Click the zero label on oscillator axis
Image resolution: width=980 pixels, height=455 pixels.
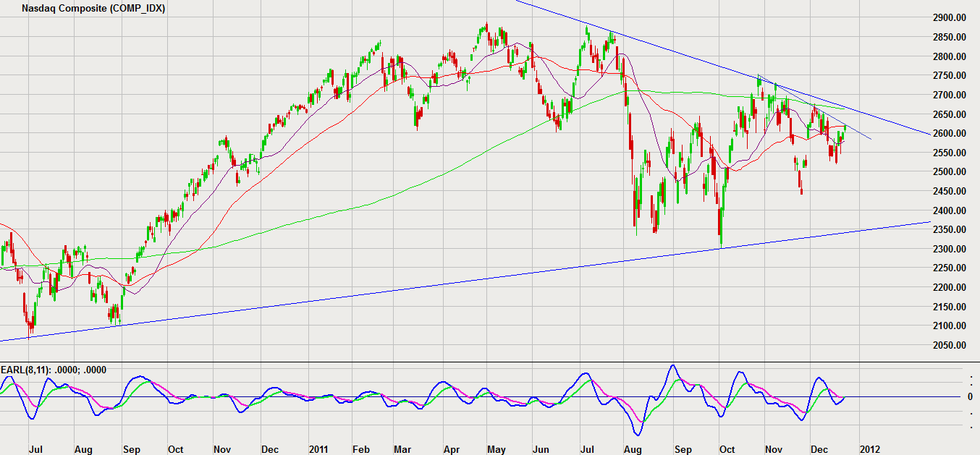(x=970, y=396)
